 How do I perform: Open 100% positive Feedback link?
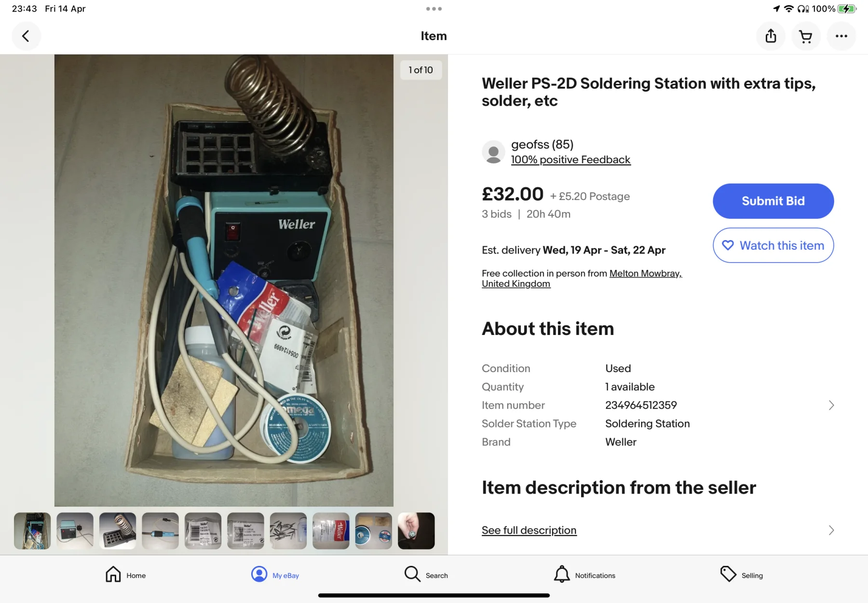(570, 160)
